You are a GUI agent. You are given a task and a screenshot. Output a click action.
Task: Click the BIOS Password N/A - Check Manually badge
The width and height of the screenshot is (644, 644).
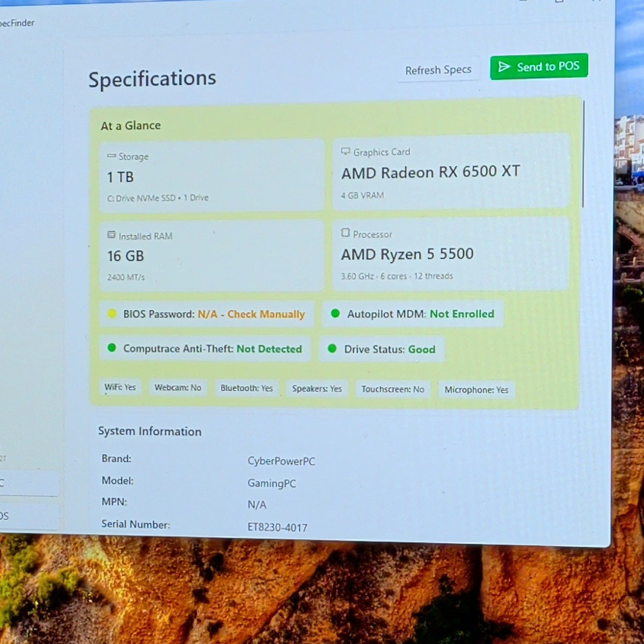click(x=206, y=314)
